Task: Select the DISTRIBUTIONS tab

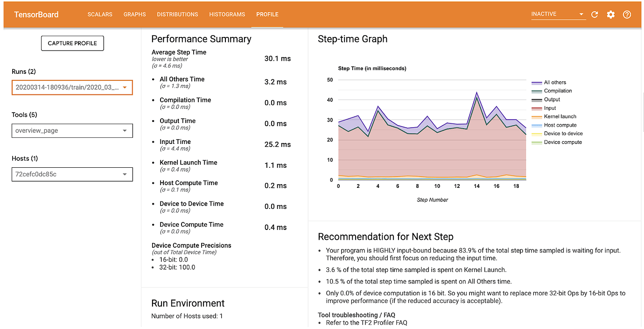Action: coord(177,14)
